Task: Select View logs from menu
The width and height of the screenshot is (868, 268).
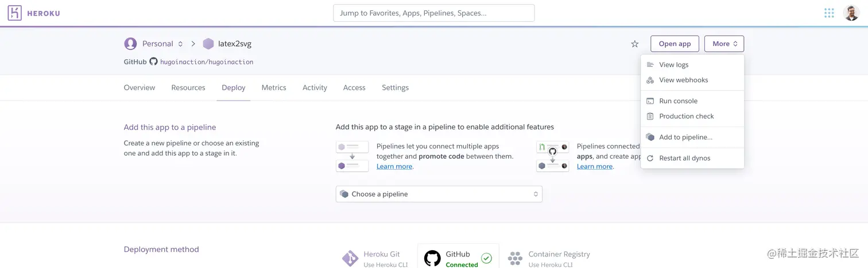Action: [x=673, y=65]
